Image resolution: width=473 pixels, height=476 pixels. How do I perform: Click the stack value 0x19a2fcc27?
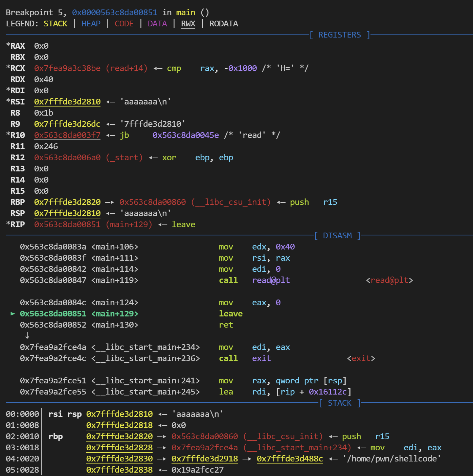tap(198, 470)
